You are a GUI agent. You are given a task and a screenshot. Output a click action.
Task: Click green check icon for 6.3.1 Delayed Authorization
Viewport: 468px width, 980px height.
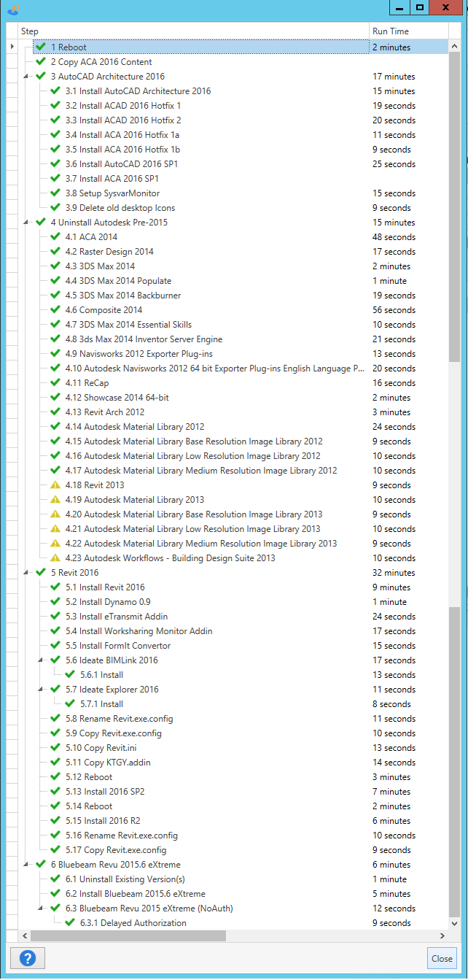70,923
